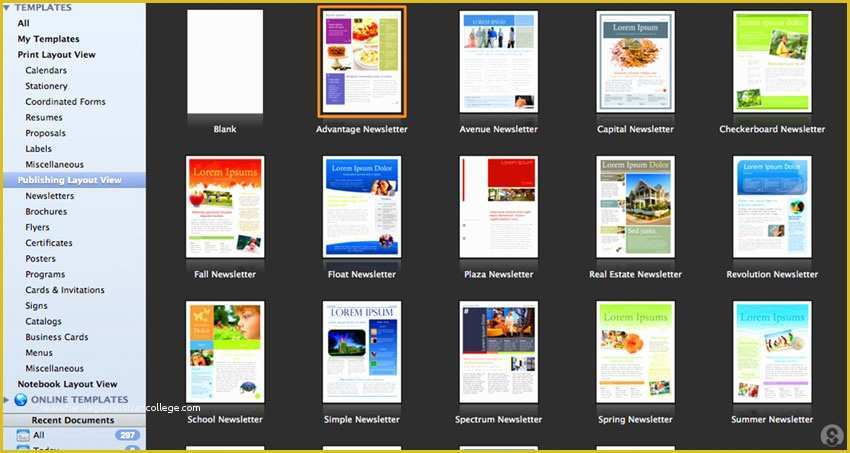Select the Revolution Newsletter template thumbnail
Screen dimensions: 850x453
[x=772, y=207]
